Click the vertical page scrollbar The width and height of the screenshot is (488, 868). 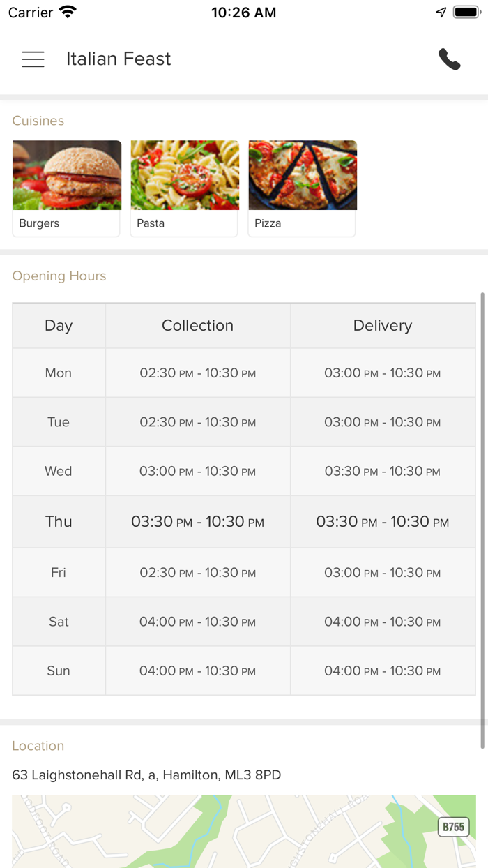(x=482, y=520)
